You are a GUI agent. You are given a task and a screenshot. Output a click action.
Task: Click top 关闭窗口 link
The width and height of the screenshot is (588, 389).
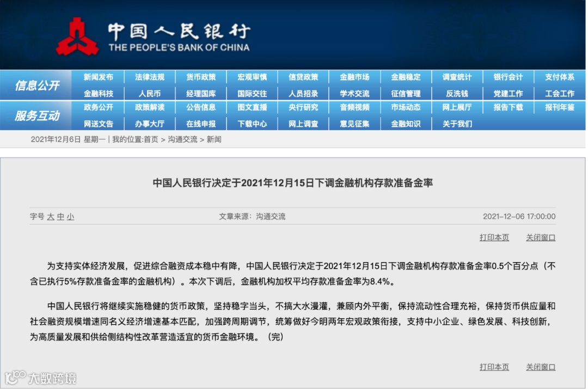pyautogui.click(x=541, y=238)
